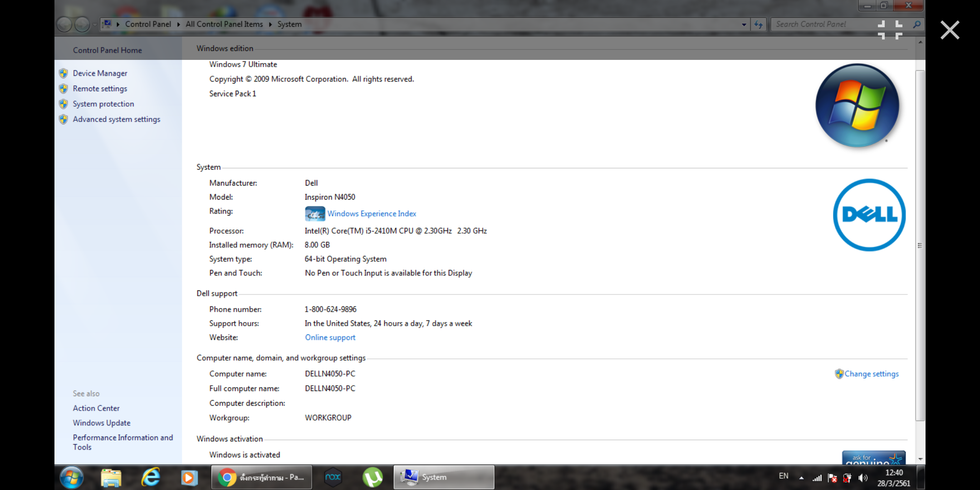The width and height of the screenshot is (980, 490).
Task: Click the power plug tray icon
Action: (848, 478)
